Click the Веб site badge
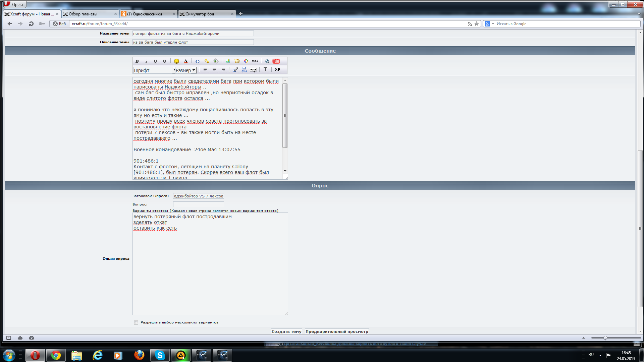644x362 pixels. [59, 24]
